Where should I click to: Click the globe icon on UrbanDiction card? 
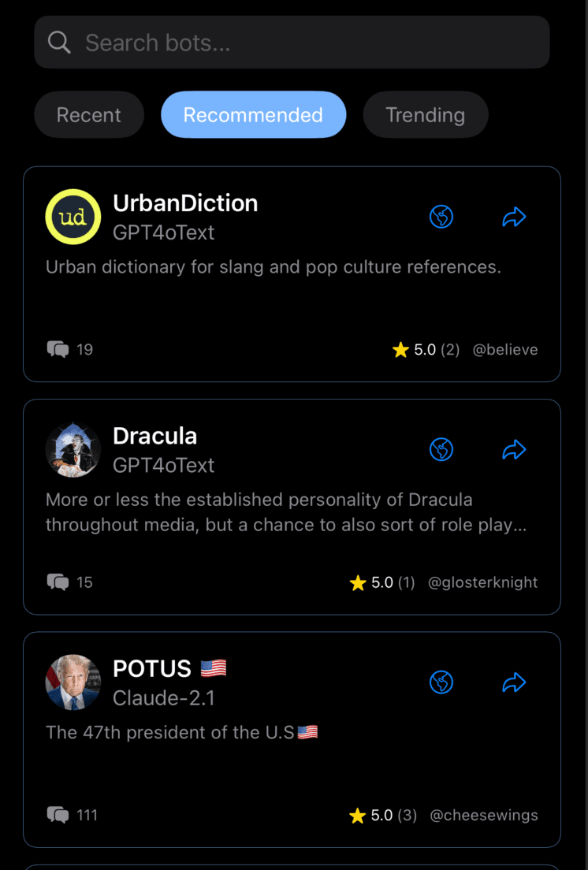[441, 217]
